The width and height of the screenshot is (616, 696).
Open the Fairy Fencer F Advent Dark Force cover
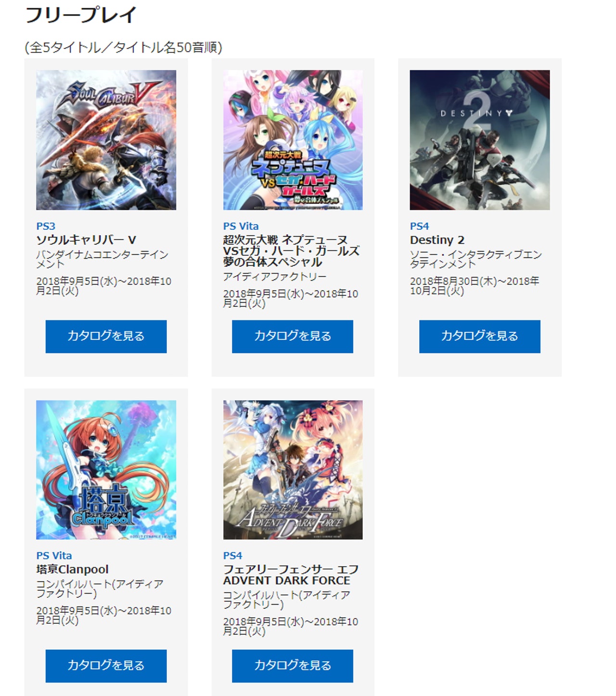[x=293, y=470]
